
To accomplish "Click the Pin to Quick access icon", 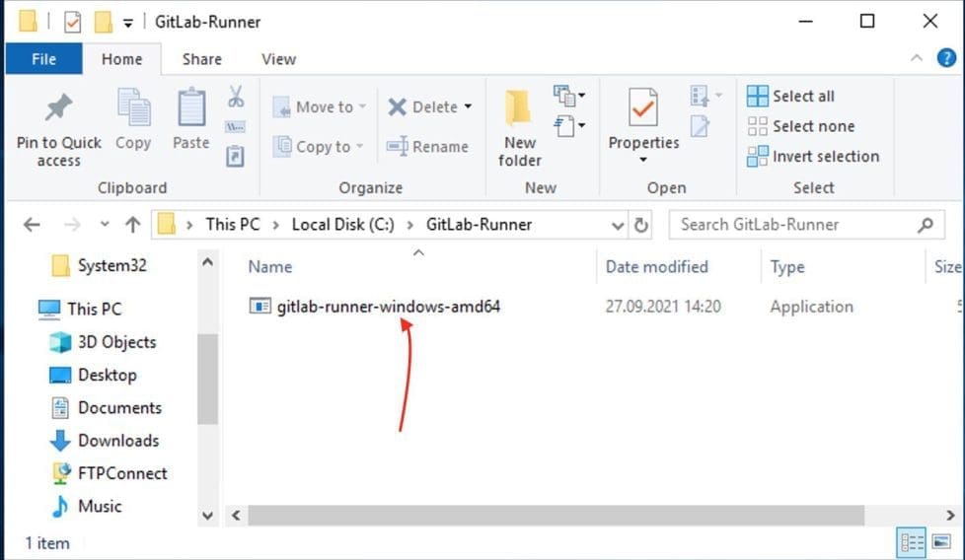I will pyautogui.click(x=58, y=107).
